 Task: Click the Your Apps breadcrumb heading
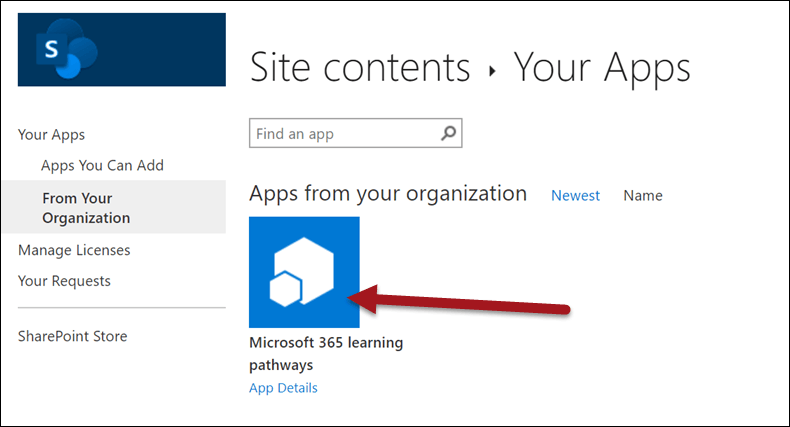point(602,68)
